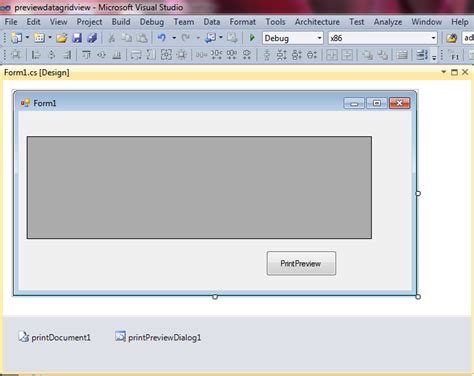Open the x86 platform dropdown
Image resolution: width=474 pixels, height=376 pixels.
(383, 38)
